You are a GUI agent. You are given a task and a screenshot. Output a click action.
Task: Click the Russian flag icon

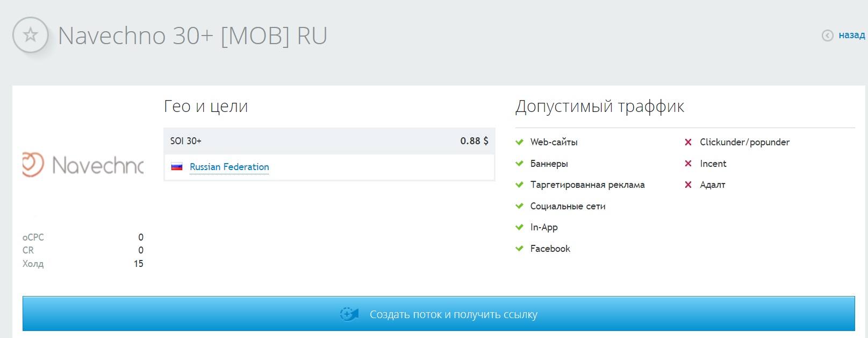tap(177, 167)
